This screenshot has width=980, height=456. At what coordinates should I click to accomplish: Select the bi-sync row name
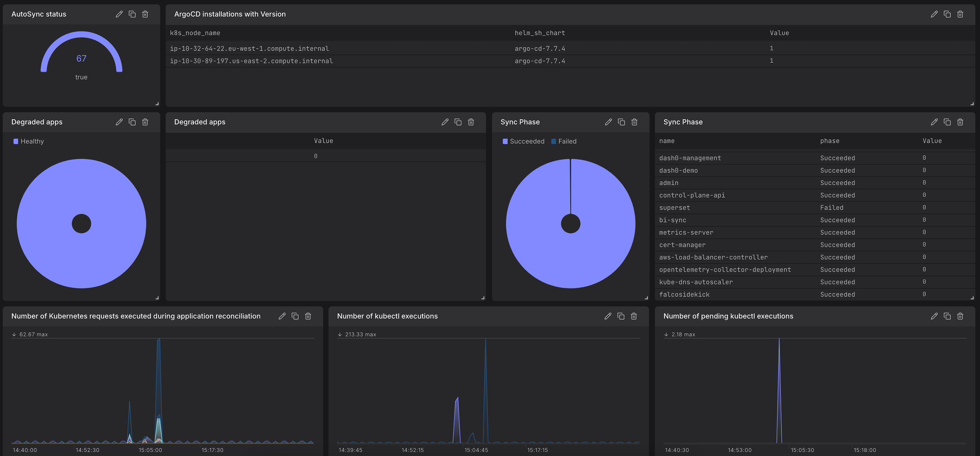tap(672, 220)
